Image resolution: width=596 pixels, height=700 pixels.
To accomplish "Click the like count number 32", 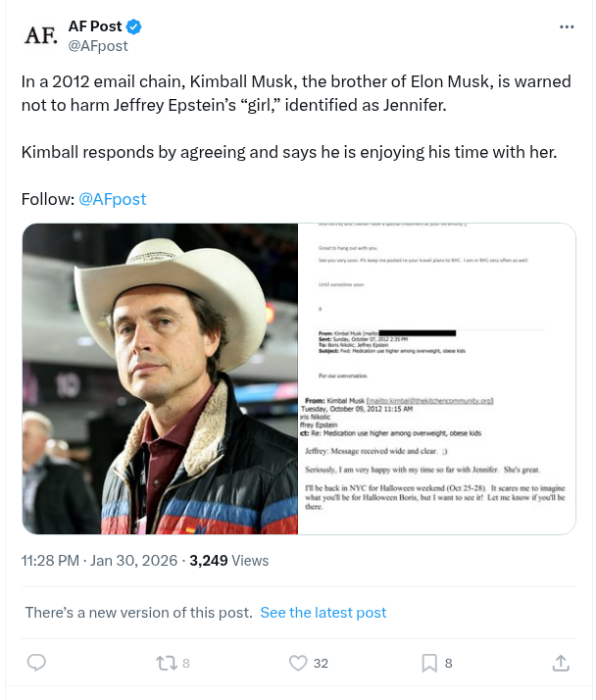I will (321, 664).
